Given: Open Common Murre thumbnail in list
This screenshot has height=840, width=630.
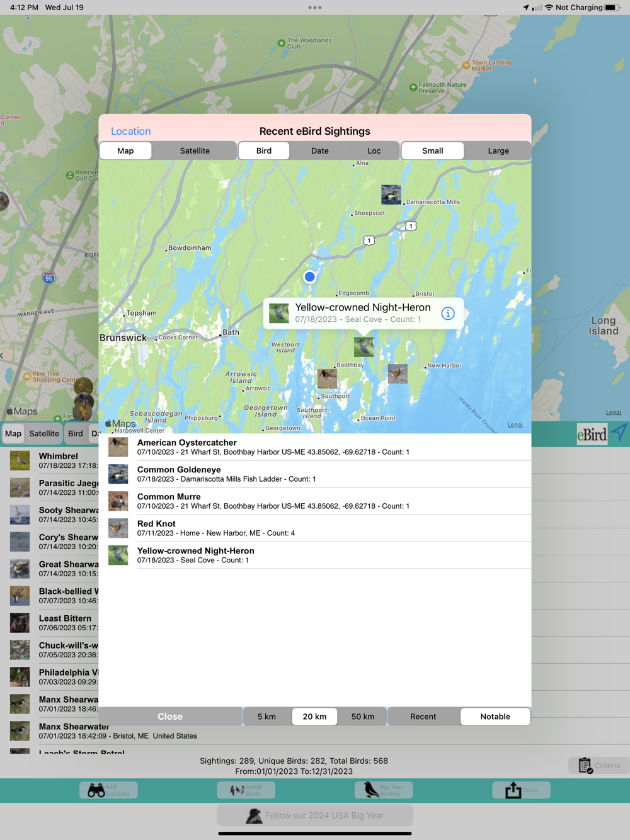Looking at the screenshot, I should coord(118,501).
